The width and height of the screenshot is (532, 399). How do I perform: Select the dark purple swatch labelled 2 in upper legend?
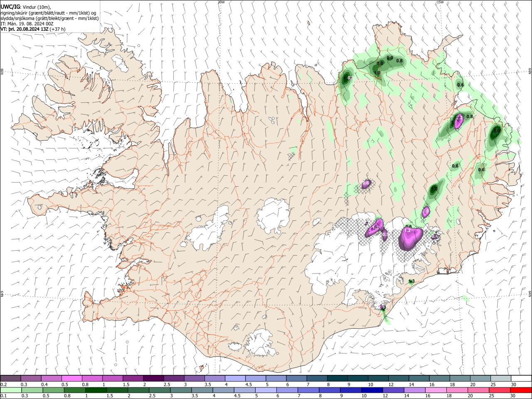click(153, 378)
